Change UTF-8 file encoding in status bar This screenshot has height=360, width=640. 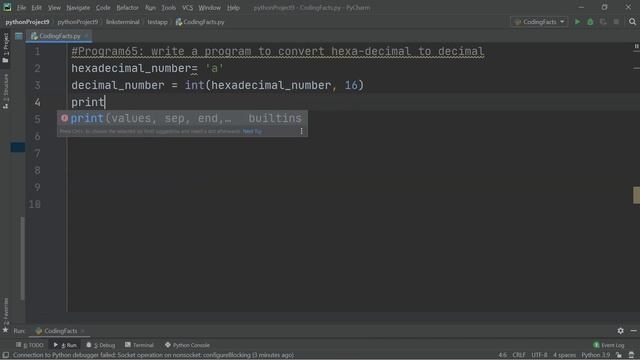pyautogui.click(x=539, y=356)
